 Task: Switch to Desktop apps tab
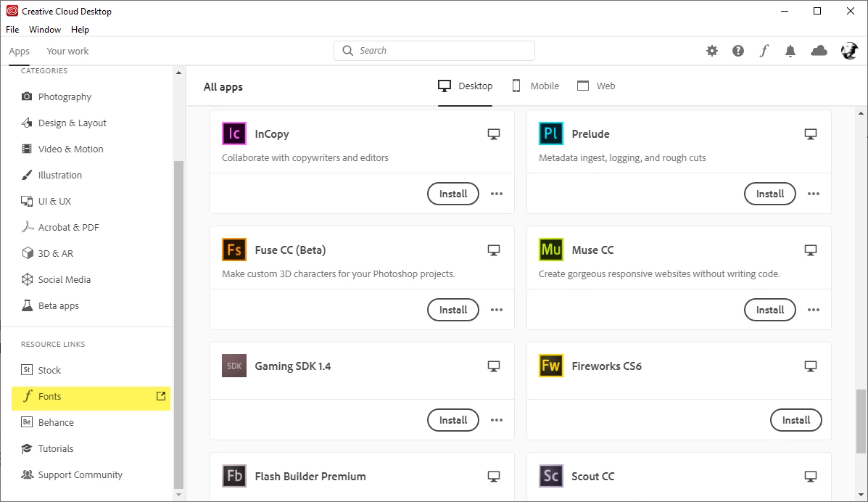465,86
